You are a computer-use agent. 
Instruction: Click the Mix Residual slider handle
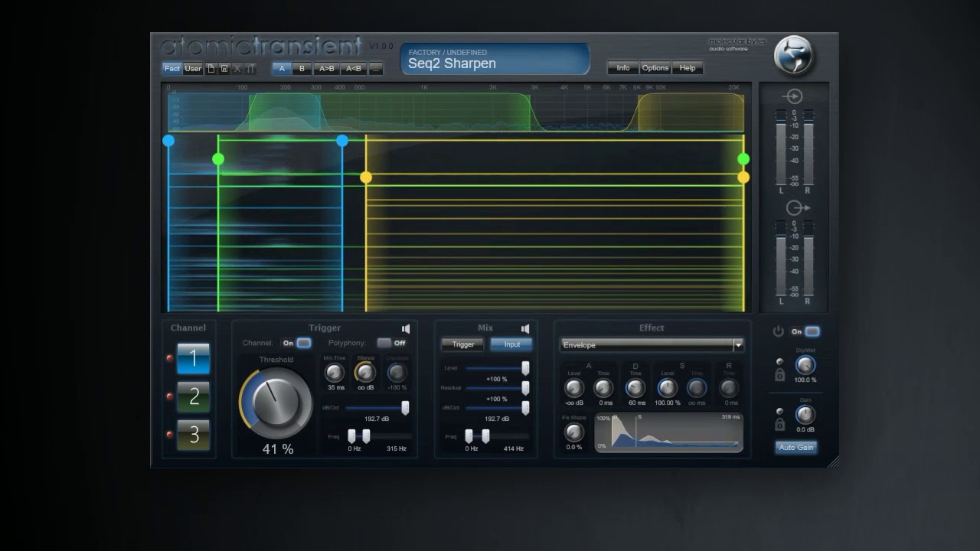(525, 388)
